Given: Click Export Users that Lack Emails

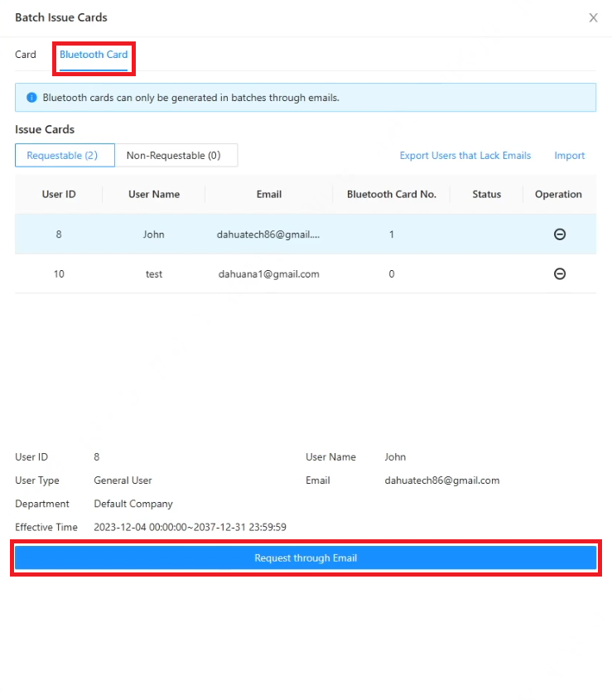Looking at the screenshot, I should 465,156.
